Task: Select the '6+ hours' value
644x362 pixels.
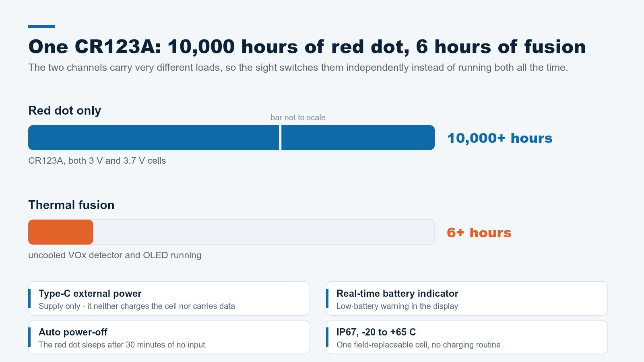Action: (x=479, y=233)
